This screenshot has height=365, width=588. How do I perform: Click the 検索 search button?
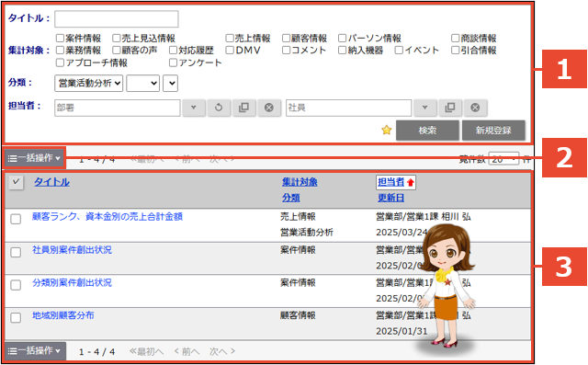tap(427, 131)
